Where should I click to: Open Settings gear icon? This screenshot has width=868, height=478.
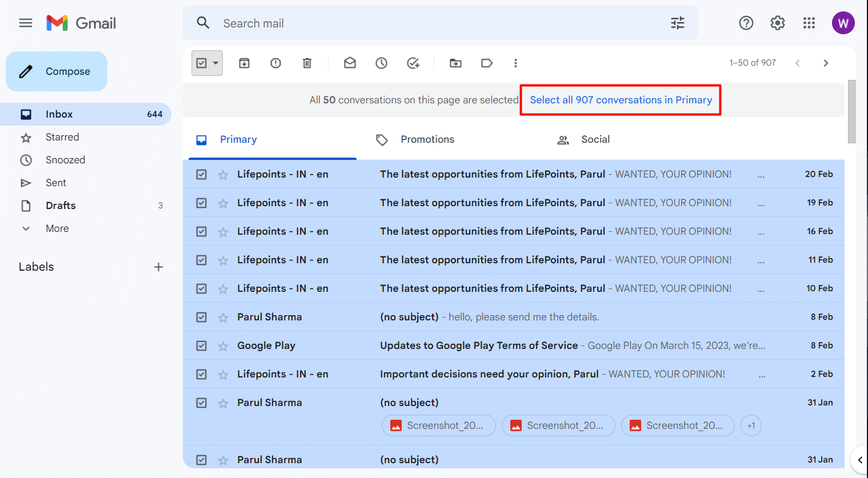coord(778,23)
